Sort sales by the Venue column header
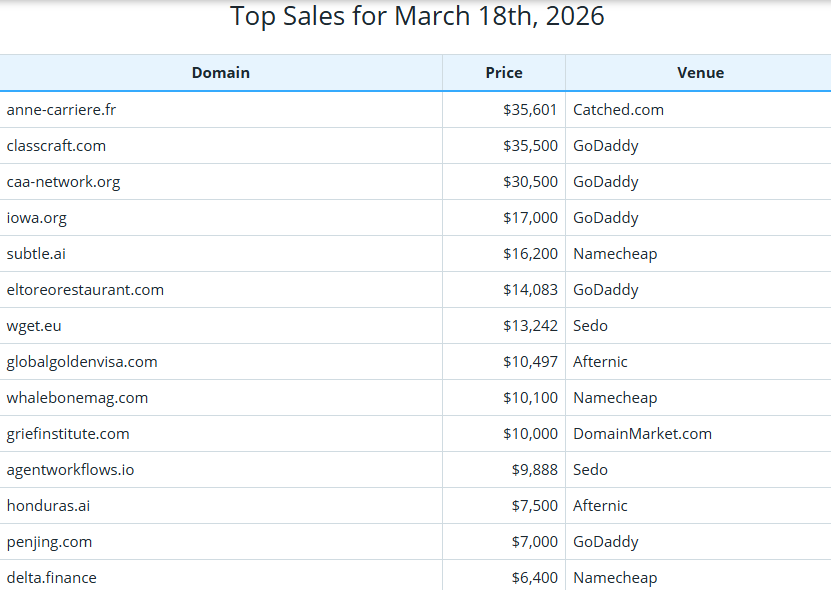 pos(700,72)
